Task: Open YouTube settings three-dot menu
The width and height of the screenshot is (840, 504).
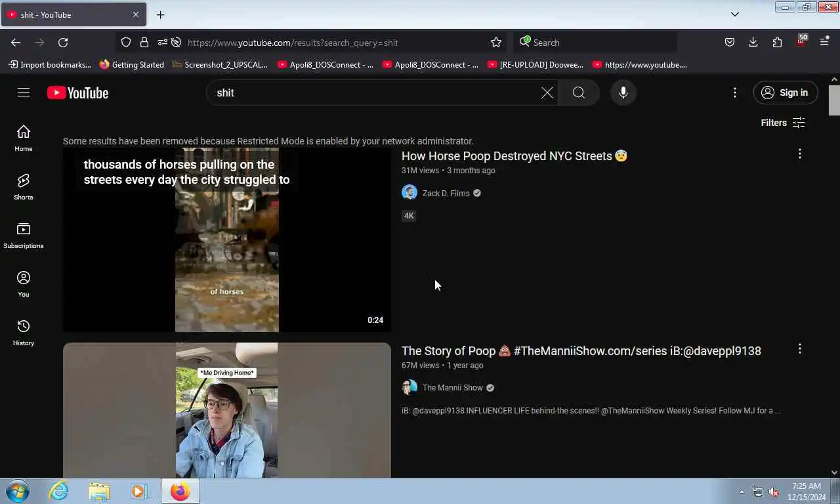Action: pyautogui.click(x=735, y=93)
